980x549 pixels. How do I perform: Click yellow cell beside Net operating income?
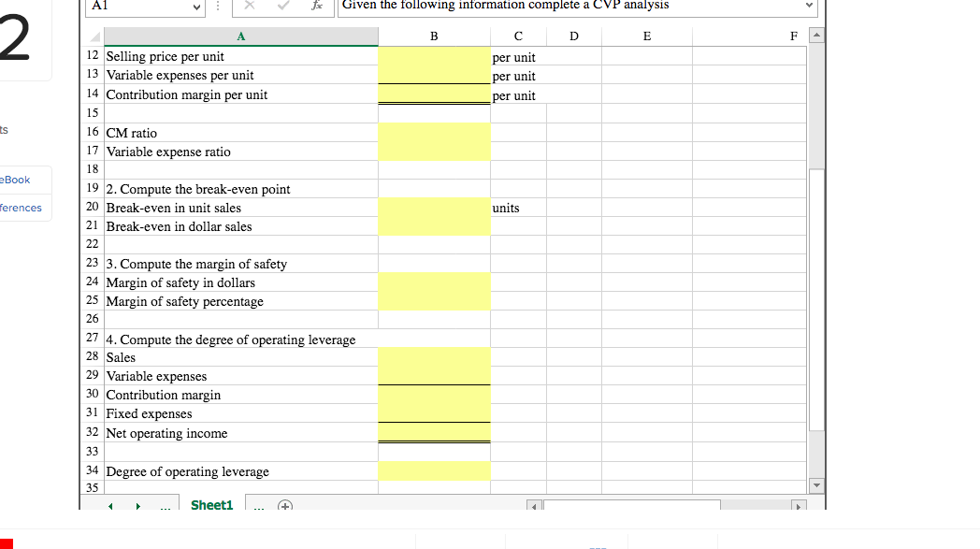[x=434, y=432]
